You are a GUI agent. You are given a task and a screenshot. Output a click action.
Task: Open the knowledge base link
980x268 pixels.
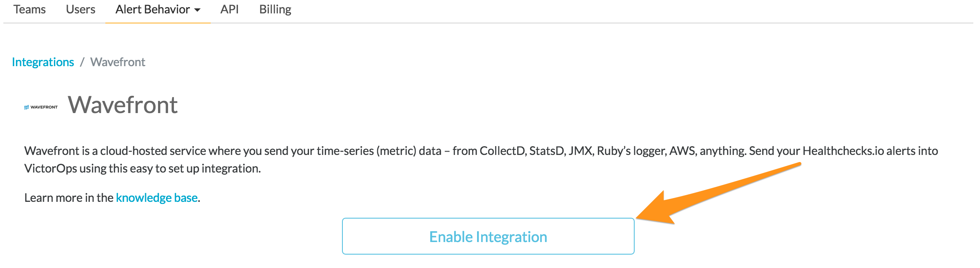coord(157,197)
